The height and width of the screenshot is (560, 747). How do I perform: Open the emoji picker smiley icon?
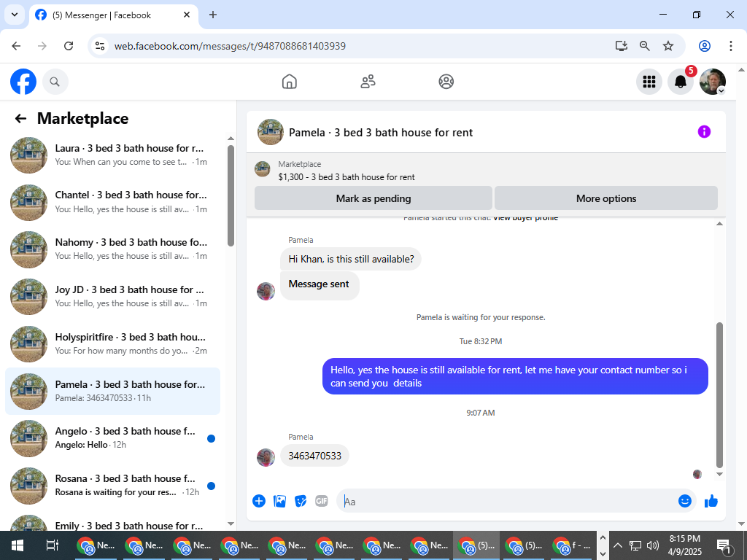pos(684,501)
